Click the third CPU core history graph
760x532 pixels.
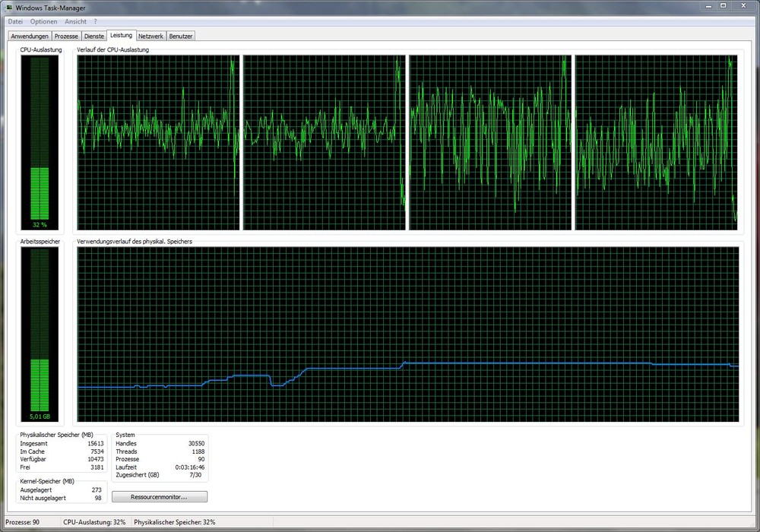[490, 142]
